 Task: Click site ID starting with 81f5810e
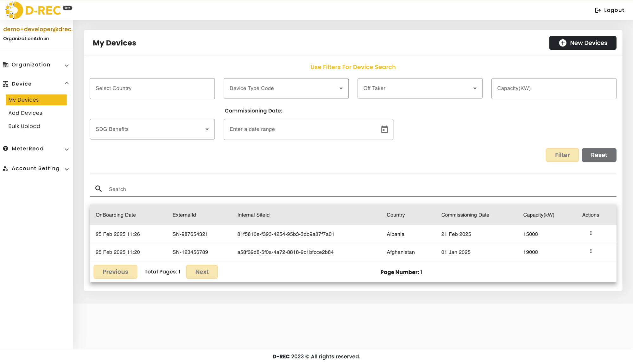click(286, 234)
